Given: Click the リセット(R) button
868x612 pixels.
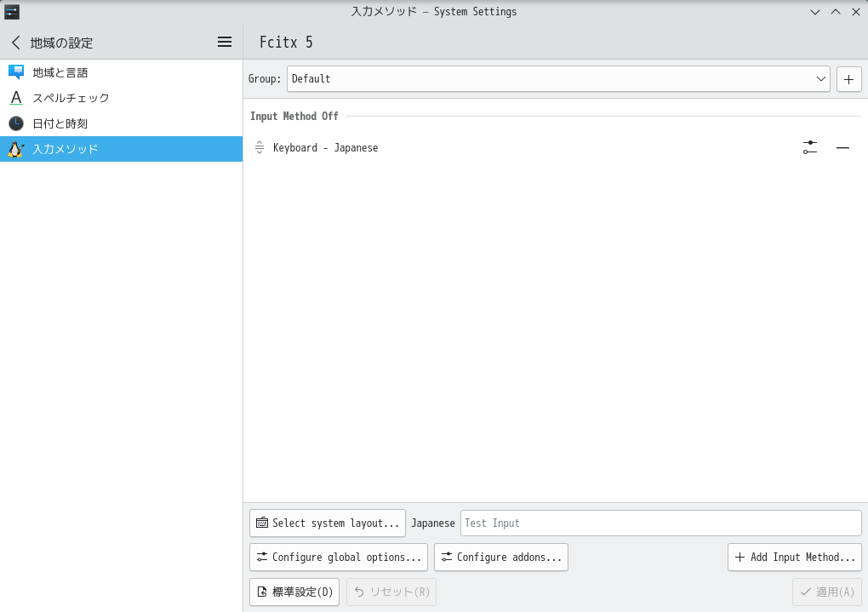Looking at the screenshot, I should [x=391, y=592].
